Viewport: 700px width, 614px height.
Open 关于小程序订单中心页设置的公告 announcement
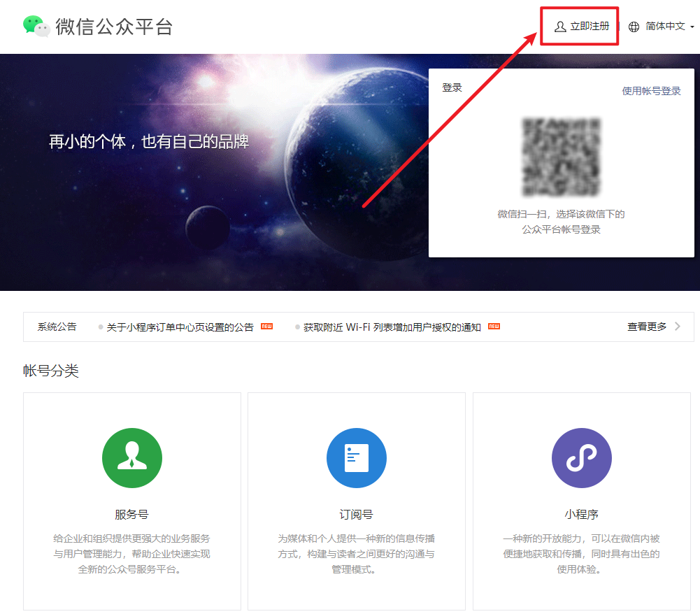(x=180, y=327)
